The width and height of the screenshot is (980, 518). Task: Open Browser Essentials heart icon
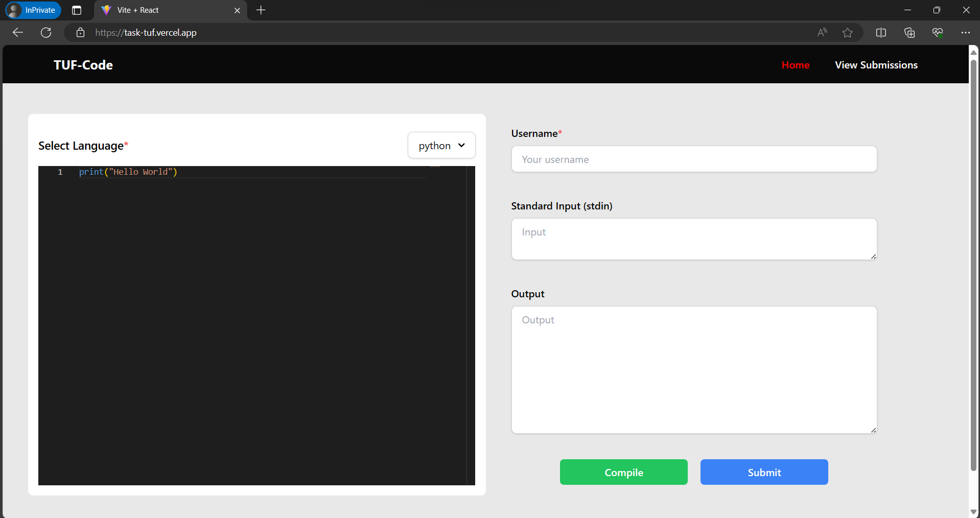(x=937, y=33)
